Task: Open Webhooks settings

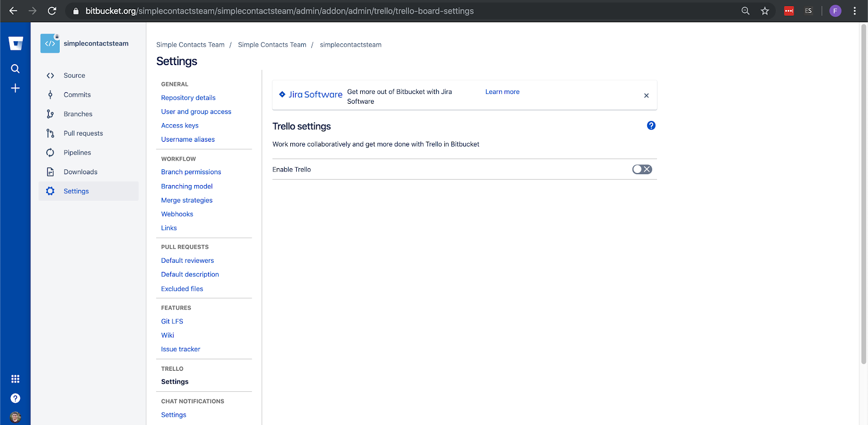Action: [x=177, y=214]
